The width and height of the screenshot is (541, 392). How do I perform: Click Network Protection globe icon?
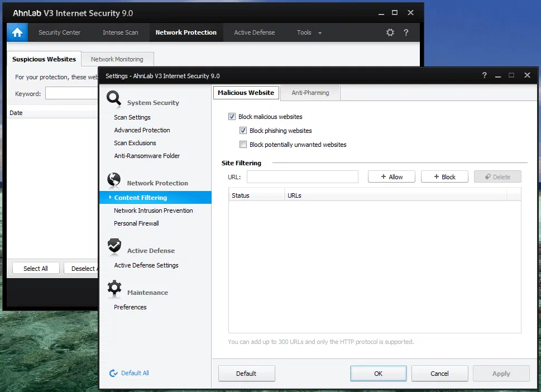(114, 180)
